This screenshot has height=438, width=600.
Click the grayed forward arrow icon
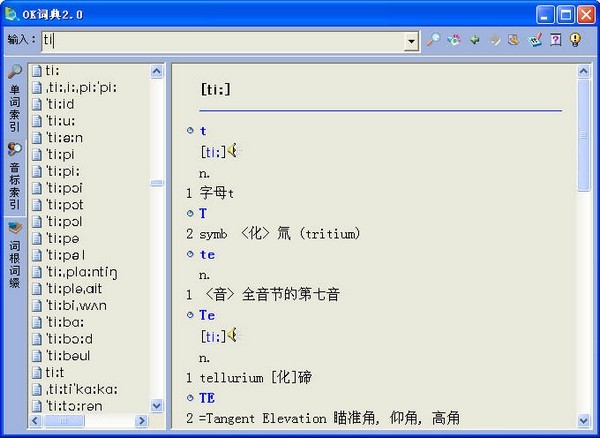(495, 40)
